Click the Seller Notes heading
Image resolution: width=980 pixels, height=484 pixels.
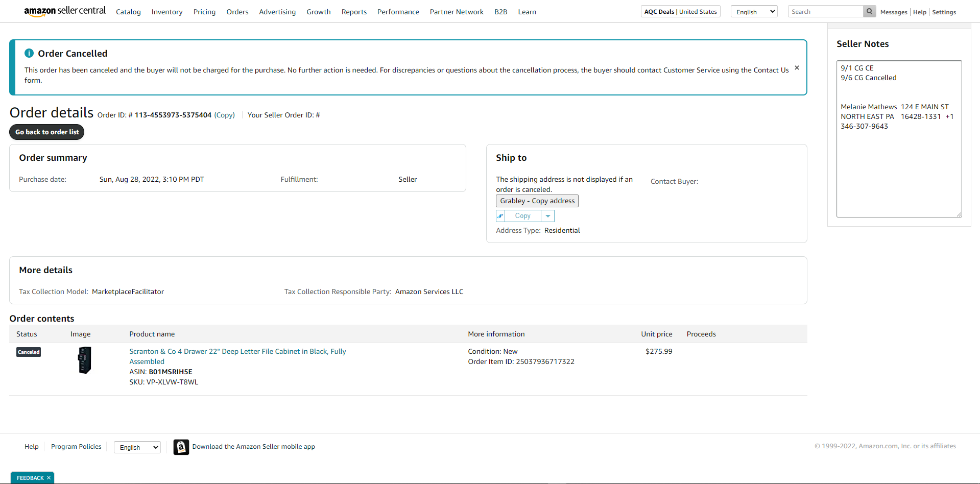coord(863,44)
